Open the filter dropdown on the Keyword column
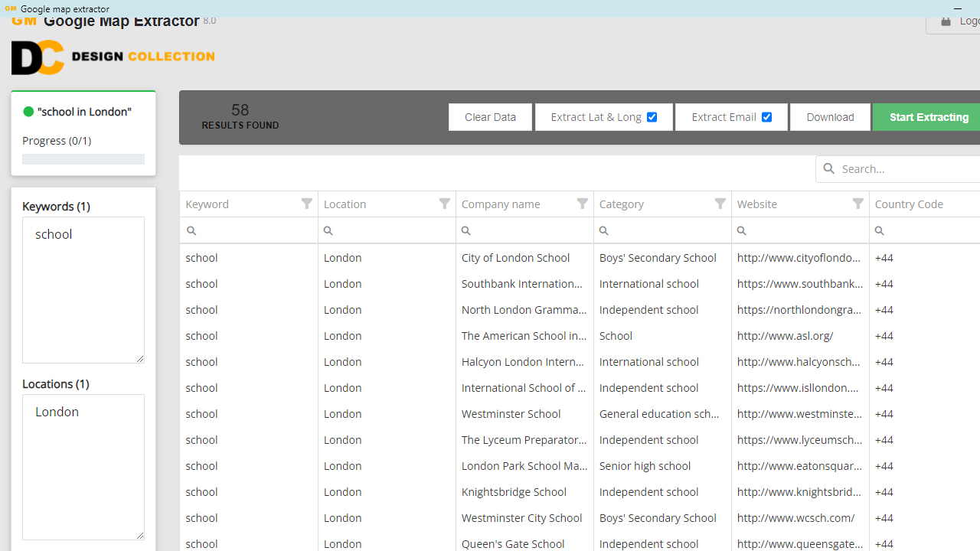The width and height of the screenshot is (980, 551). (x=306, y=204)
